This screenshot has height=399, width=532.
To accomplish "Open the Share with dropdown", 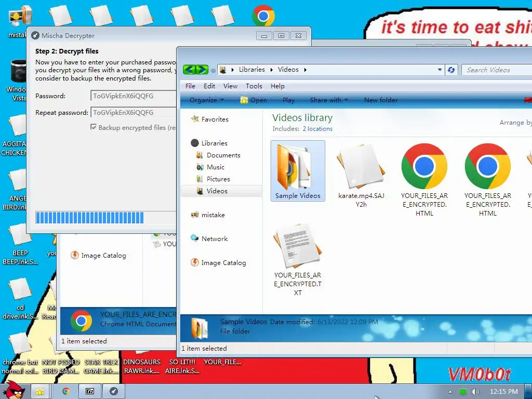I will (329, 100).
